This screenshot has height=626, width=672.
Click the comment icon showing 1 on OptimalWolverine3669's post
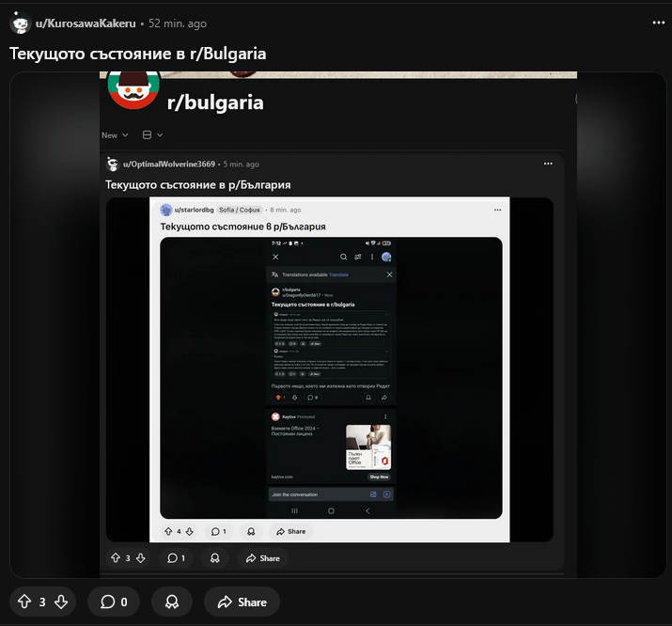[x=176, y=558]
